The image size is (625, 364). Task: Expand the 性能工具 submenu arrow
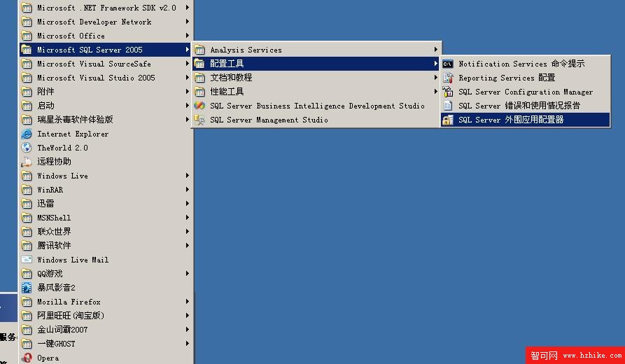point(435,92)
